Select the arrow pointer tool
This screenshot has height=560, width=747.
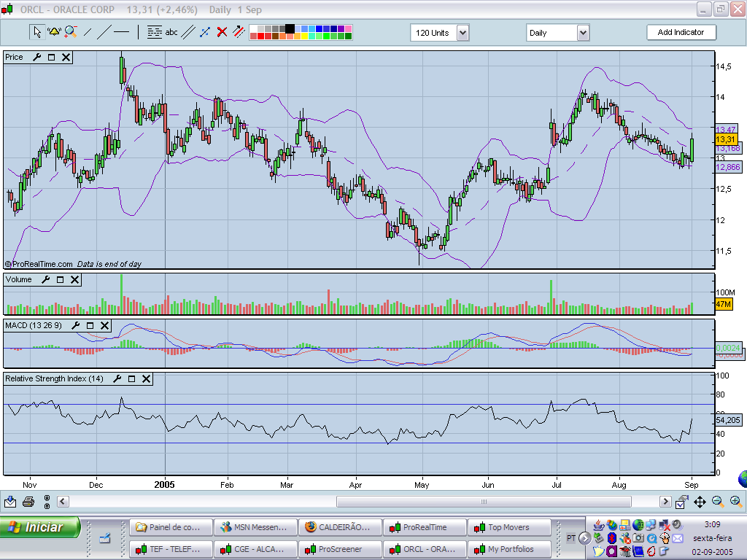pos(37,32)
